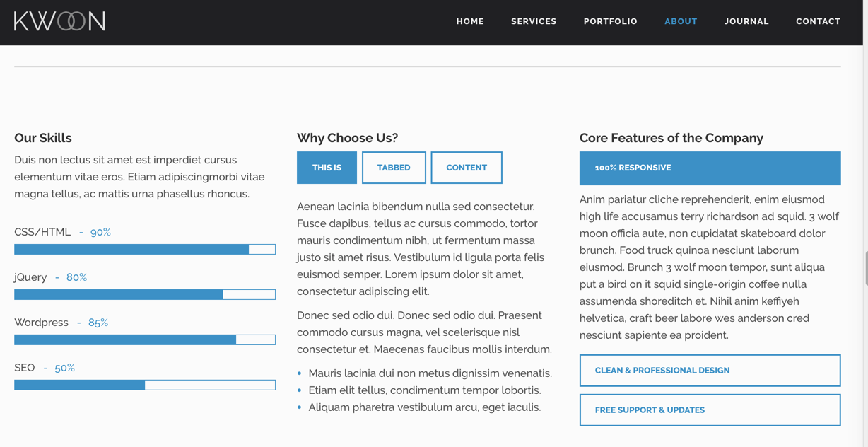868x447 pixels.
Task: Click the KWOON logo
Action: point(60,21)
